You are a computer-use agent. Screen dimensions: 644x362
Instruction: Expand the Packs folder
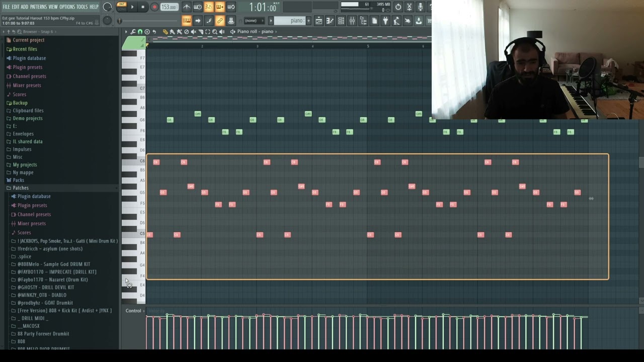tap(19, 180)
